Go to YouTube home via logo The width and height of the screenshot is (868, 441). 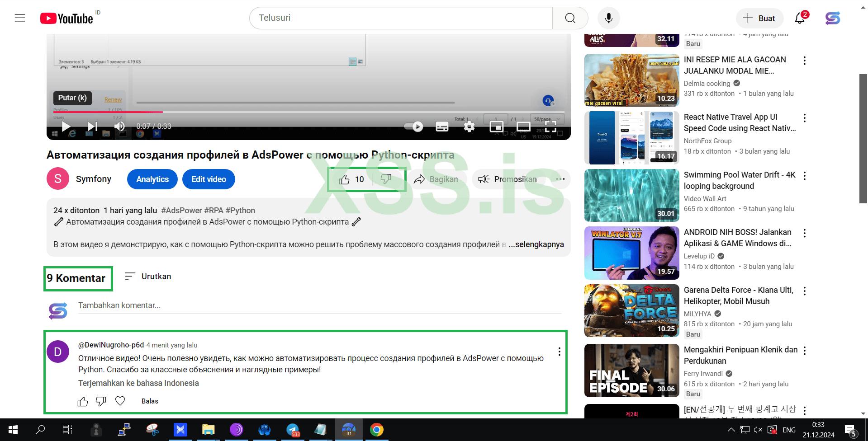click(66, 18)
